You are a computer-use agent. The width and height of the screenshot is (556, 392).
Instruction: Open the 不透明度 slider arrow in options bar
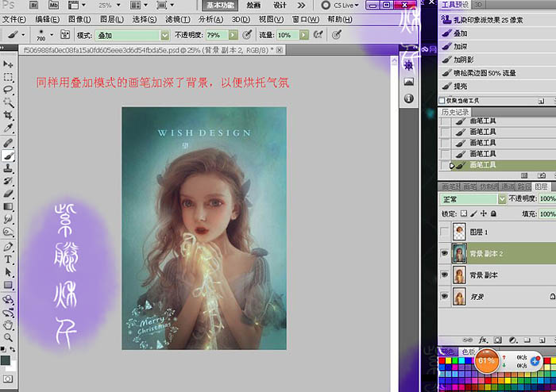[x=233, y=35]
